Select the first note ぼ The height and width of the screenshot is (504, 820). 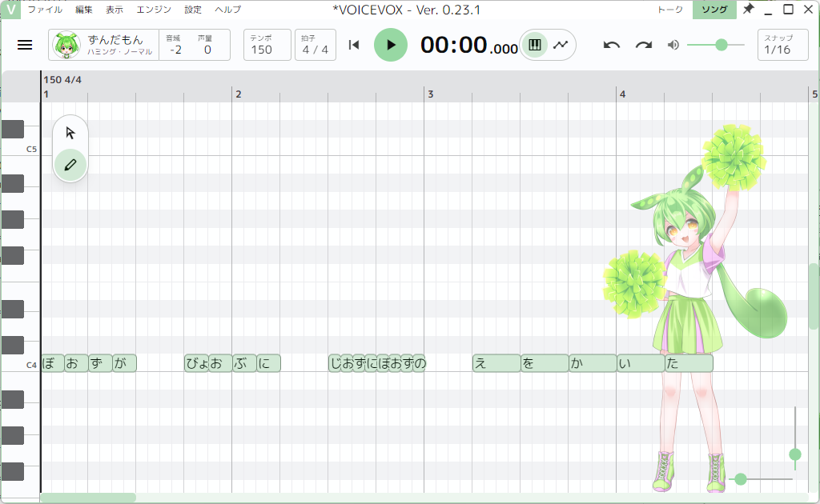pos(53,363)
